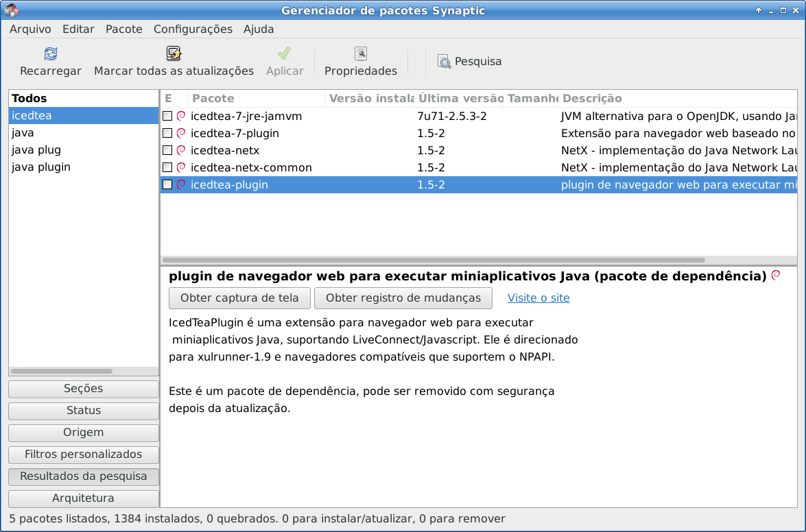The height and width of the screenshot is (532, 806).
Task: Click the window roll-up arrow icon
Action: point(759,10)
